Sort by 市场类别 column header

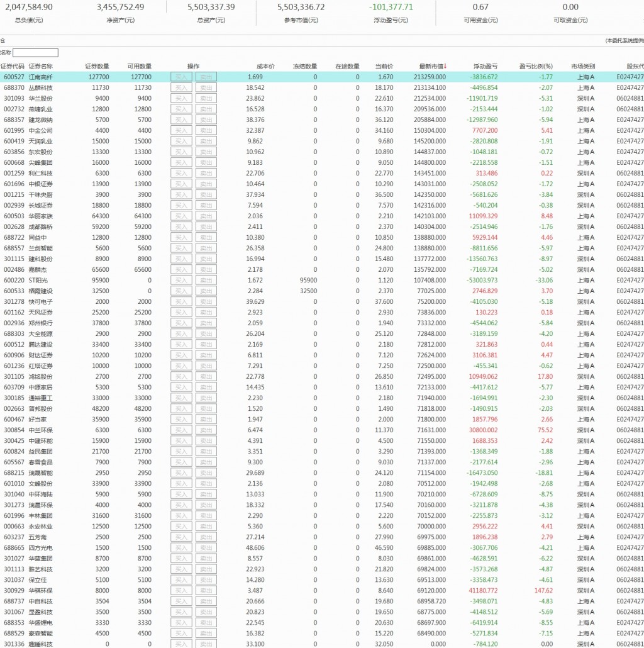click(x=583, y=66)
